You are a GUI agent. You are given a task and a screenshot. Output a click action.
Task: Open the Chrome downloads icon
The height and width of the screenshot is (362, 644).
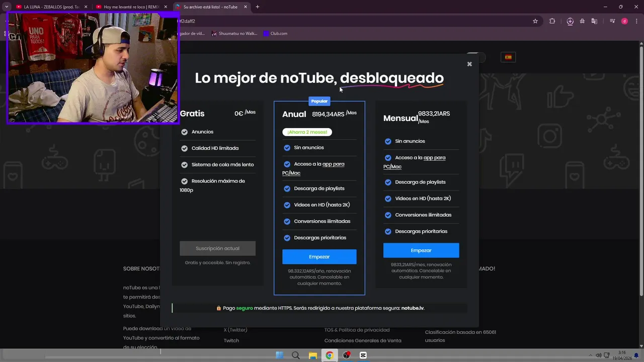[570, 21]
